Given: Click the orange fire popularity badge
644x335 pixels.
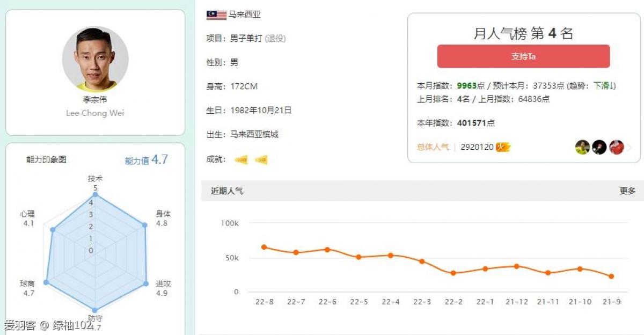Looking at the screenshot, I should pyautogui.click(x=502, y=147).
